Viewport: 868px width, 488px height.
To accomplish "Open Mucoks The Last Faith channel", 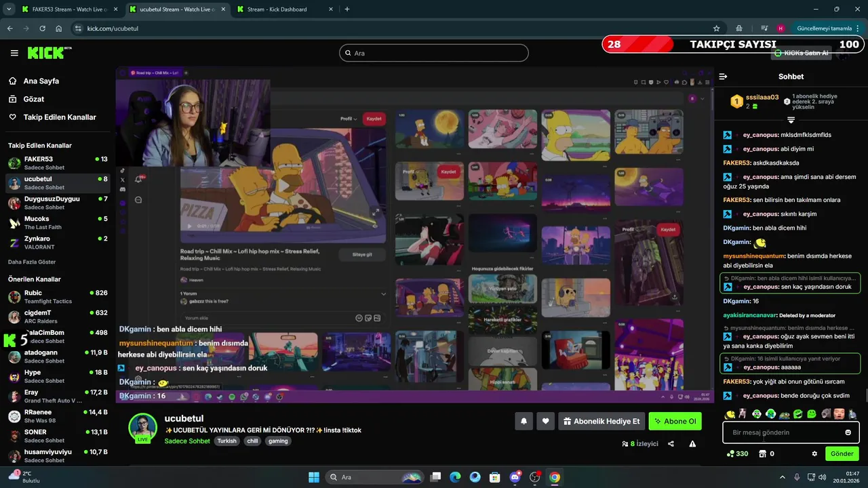I will (58, 222).
